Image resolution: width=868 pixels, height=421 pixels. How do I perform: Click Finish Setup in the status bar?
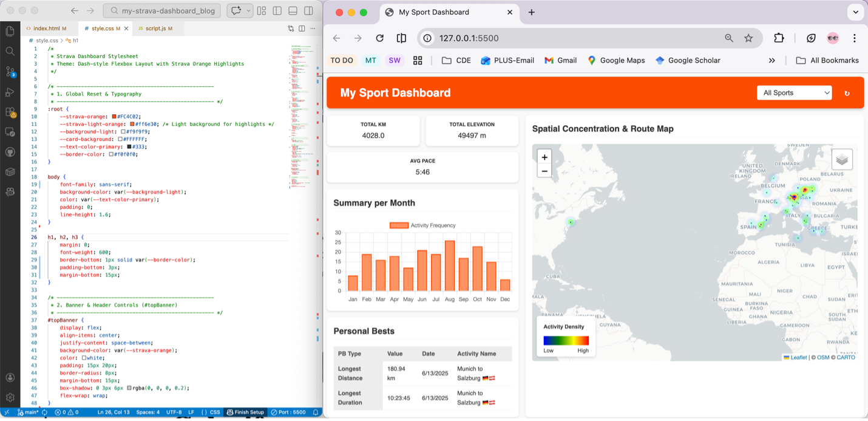[x=245, y=412]
